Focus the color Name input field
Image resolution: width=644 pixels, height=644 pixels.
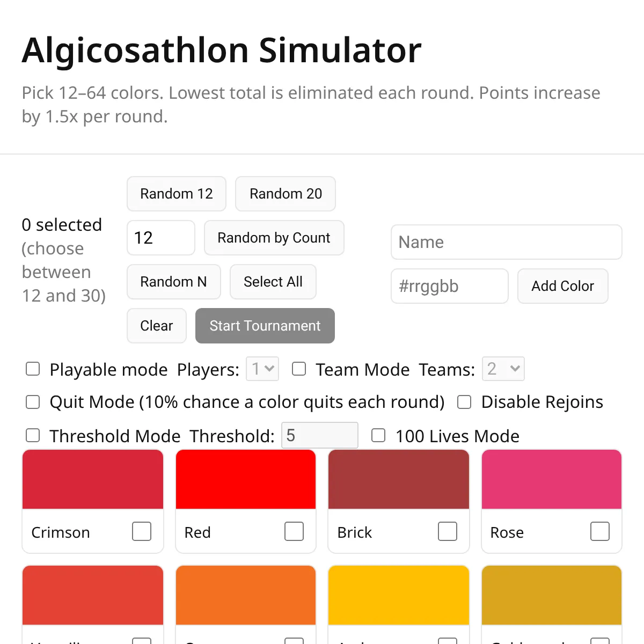[507, 242]
